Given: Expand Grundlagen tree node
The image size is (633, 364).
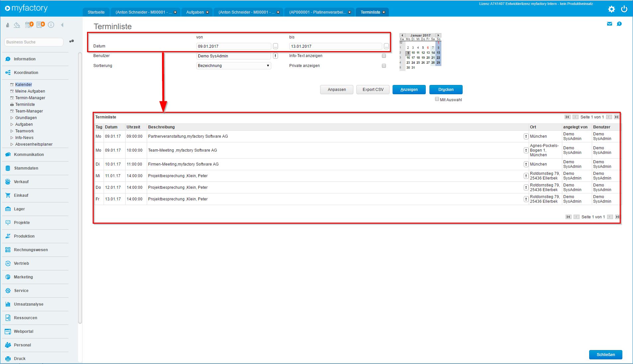Looking at the screenshot, I should [x=12, y=118].
